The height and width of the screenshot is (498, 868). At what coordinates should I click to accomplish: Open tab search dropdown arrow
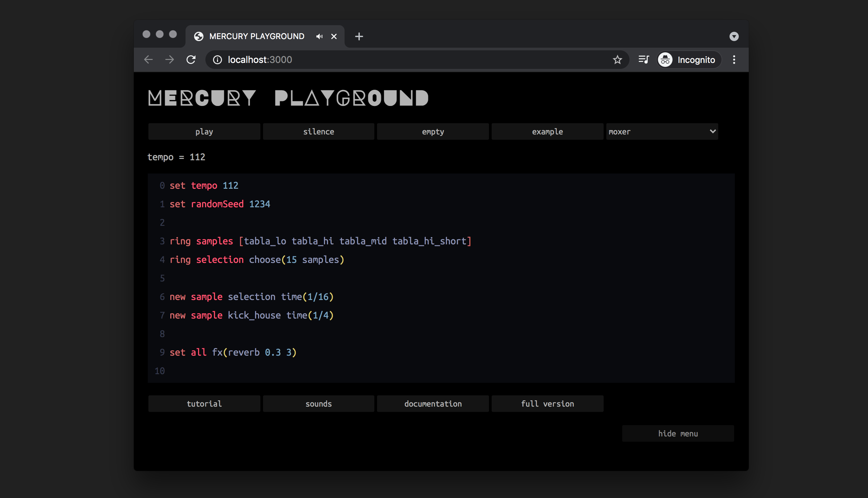click(734, 36)
